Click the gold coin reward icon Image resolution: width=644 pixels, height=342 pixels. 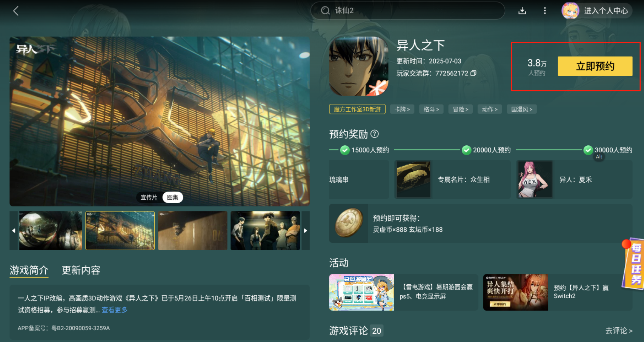pyautogui.click(x=349, y=223)
